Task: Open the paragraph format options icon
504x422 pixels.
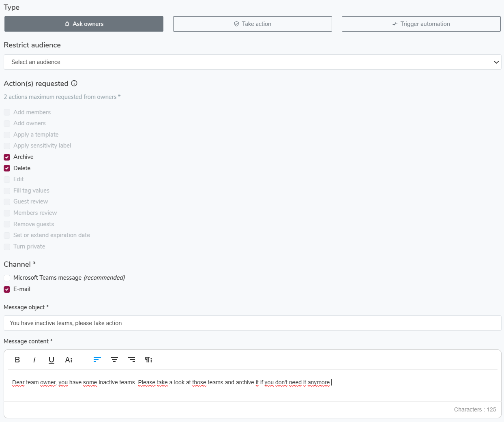Action: click(148, 360)
